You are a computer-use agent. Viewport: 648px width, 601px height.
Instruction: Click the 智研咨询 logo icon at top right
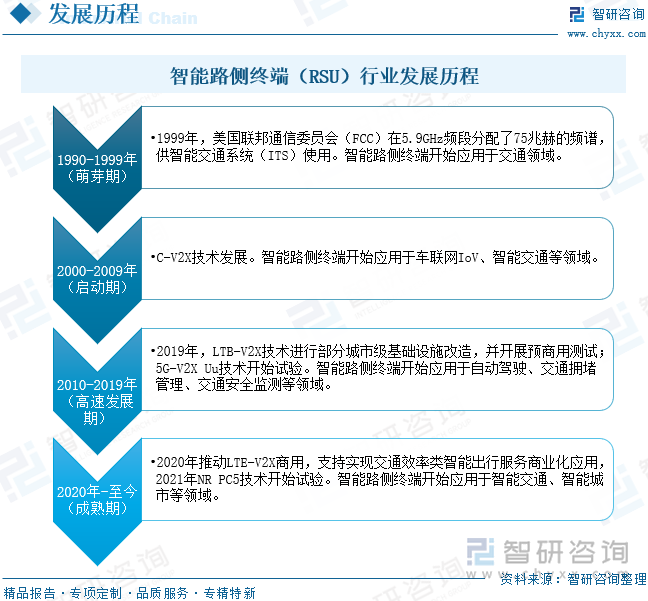tap(577, 14)
